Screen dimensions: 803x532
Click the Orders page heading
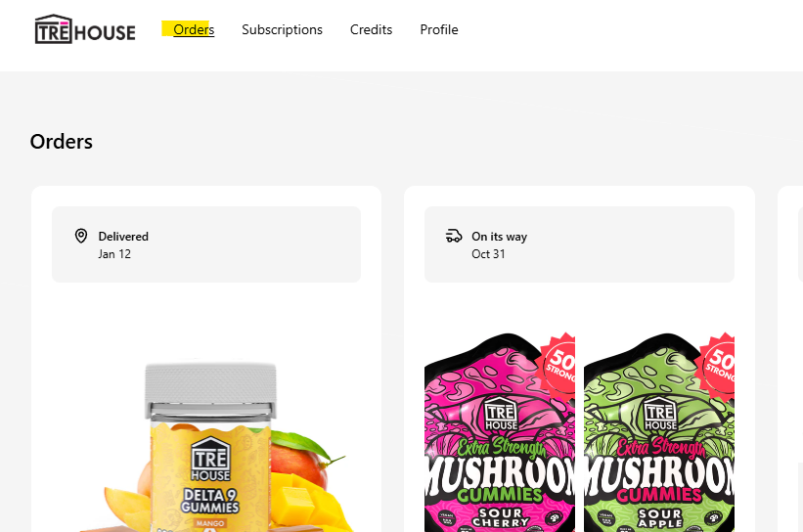tap(62, 142)
